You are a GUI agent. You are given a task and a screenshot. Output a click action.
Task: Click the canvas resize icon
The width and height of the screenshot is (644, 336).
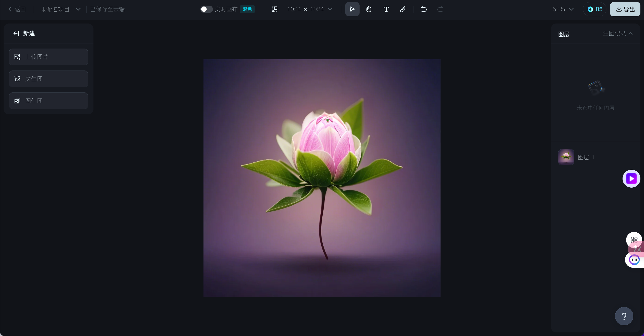coord(275,9)
